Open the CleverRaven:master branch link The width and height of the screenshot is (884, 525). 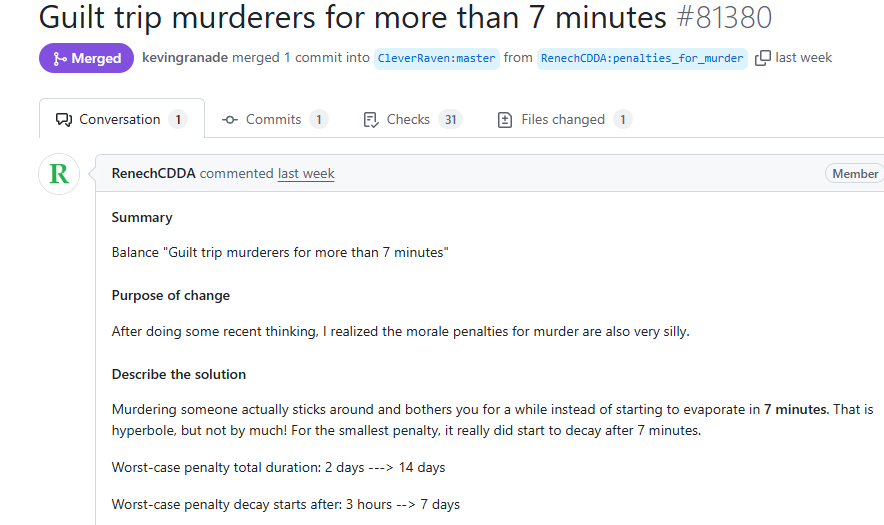point(436,58)
